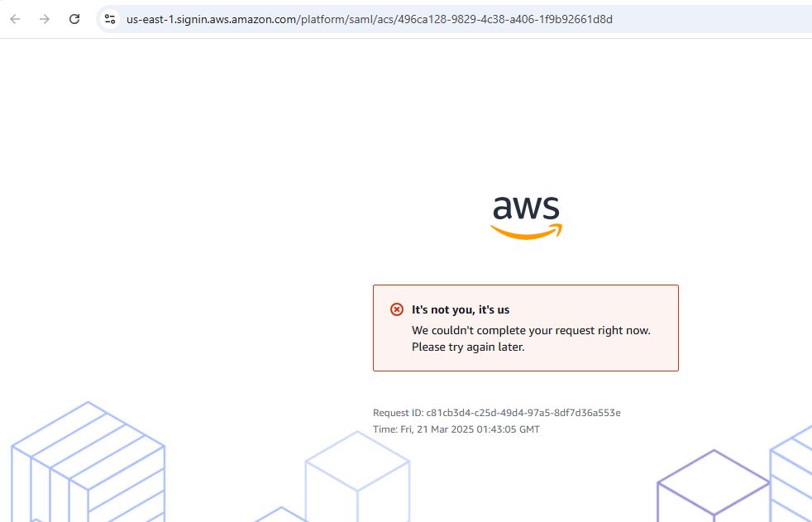
Task: Open the site information icon in address bar
Action: point(110,19)
